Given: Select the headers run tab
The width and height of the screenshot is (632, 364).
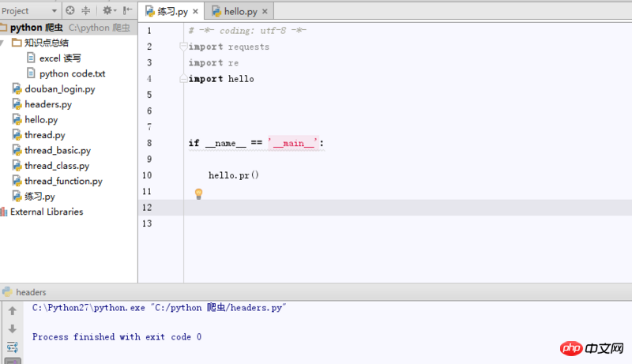Looking at the screenshot, I should pyautogui.click(x=24, y=292).
